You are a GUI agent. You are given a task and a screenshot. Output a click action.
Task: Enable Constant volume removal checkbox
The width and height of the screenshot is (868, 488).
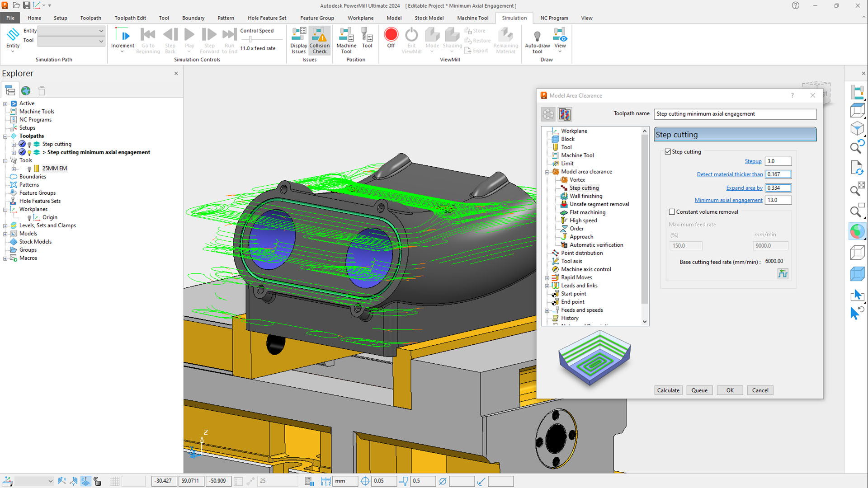(x=672, y=212)
